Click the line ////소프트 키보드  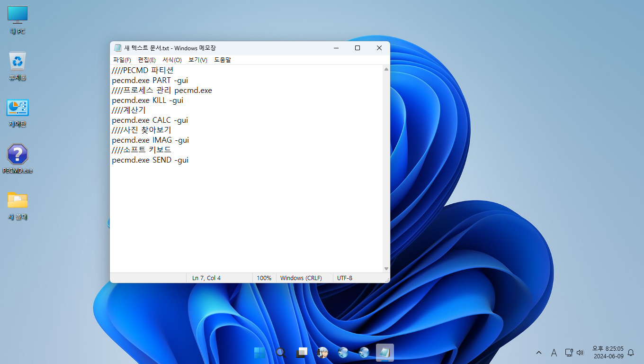(142, 150)
